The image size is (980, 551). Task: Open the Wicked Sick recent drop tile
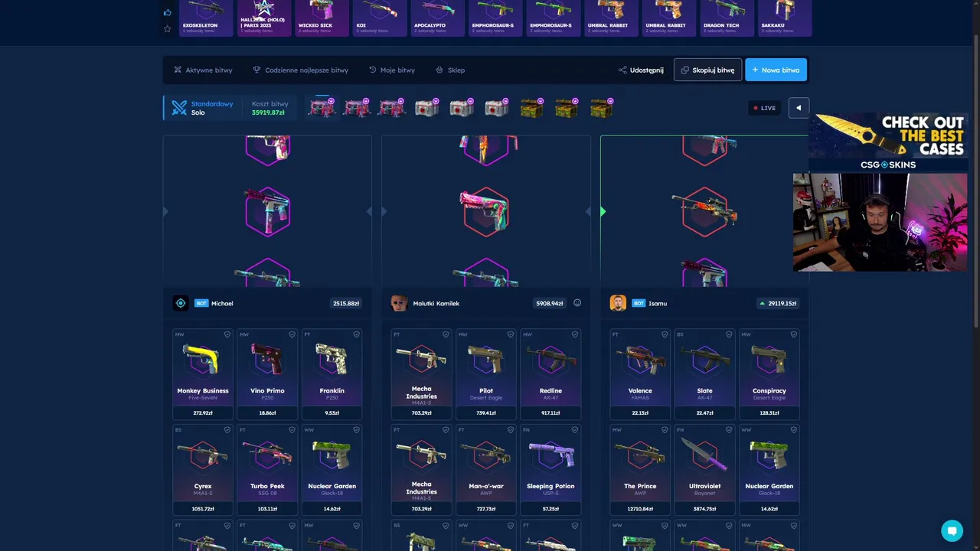(x=322, y=18)
